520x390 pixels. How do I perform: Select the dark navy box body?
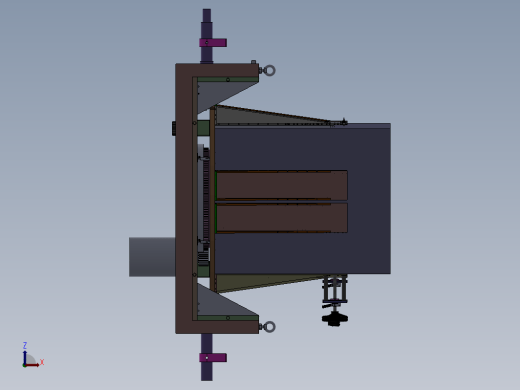368,200
